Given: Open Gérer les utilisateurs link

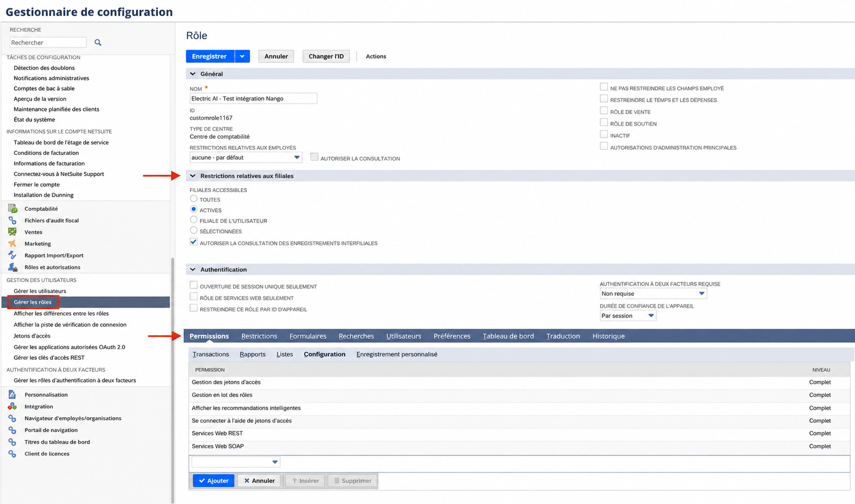Looking at the screenshot, I should click(40, 291).
